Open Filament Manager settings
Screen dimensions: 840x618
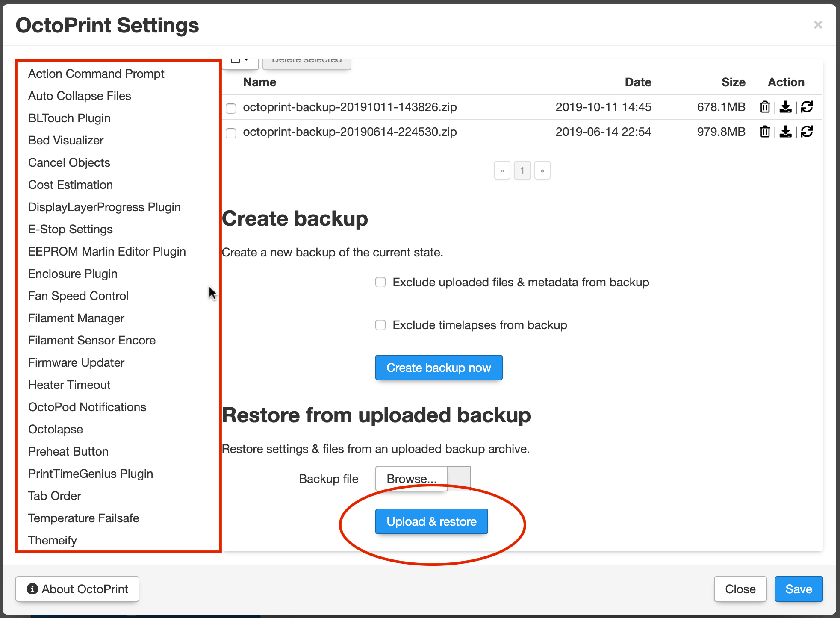click(76, 318)
